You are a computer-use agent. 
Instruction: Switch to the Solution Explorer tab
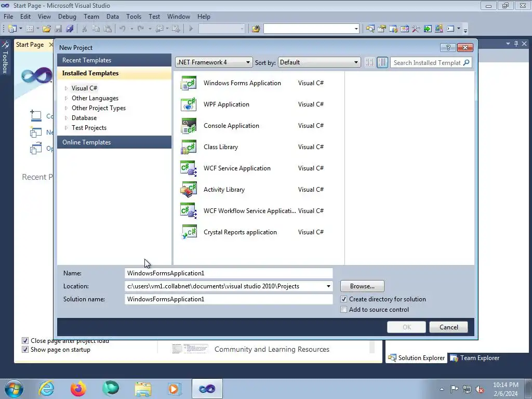[416, 358]
